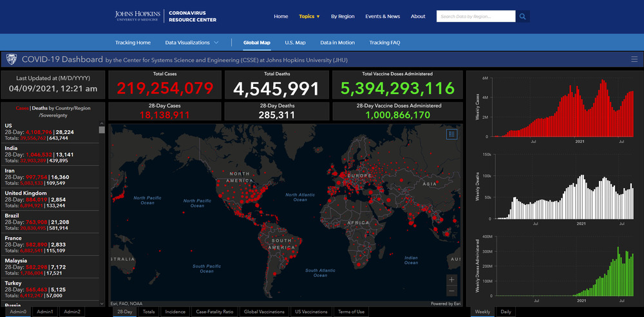Select the Admin1 level toggle
The image size is (644, 317).
[x=45, y=312]
